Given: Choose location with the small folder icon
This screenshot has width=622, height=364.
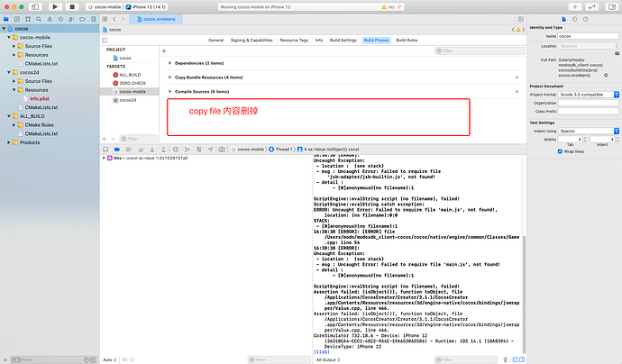Looking at the screenshot, I should [617, 53].
